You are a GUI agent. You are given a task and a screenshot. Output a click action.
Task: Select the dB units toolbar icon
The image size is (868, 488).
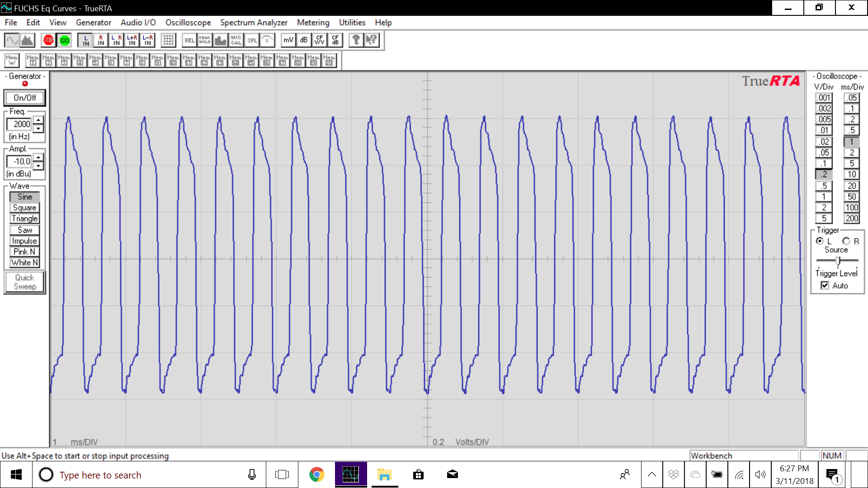tap(304, 40)
